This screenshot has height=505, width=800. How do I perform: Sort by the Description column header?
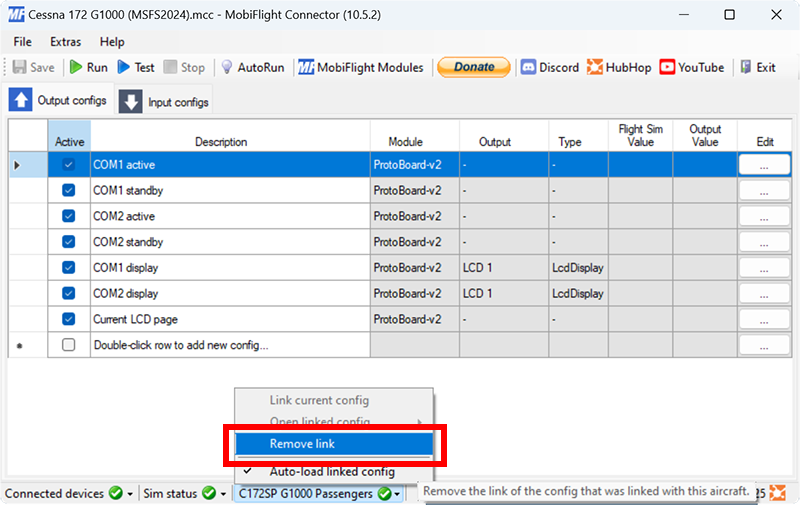pos(230,136)
